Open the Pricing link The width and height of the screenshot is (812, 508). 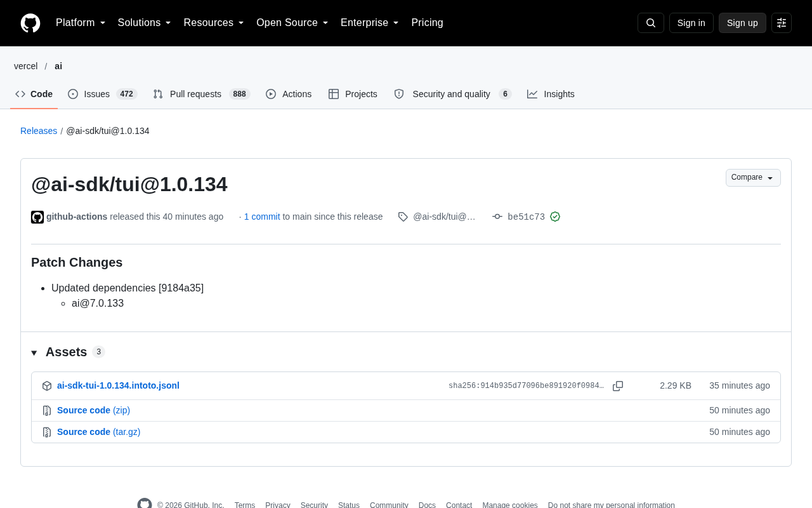point(427,23)
